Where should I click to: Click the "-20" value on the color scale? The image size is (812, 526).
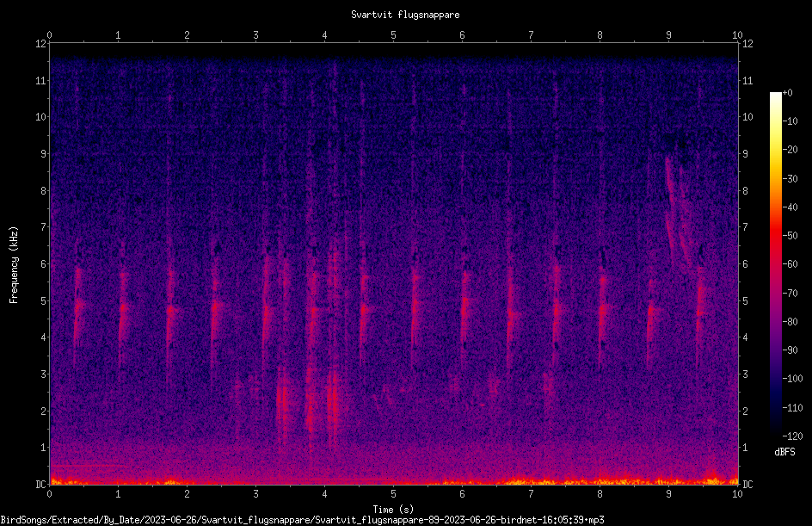tap(790, 150)
